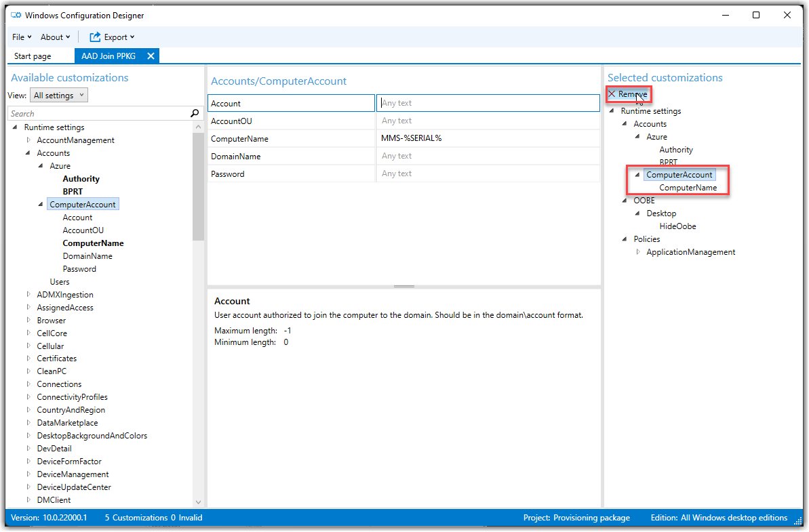Viewport: 809px width, 532px height.
Task: Click scroll up arrow of customizations tree
Action: [x=198, y=127]
